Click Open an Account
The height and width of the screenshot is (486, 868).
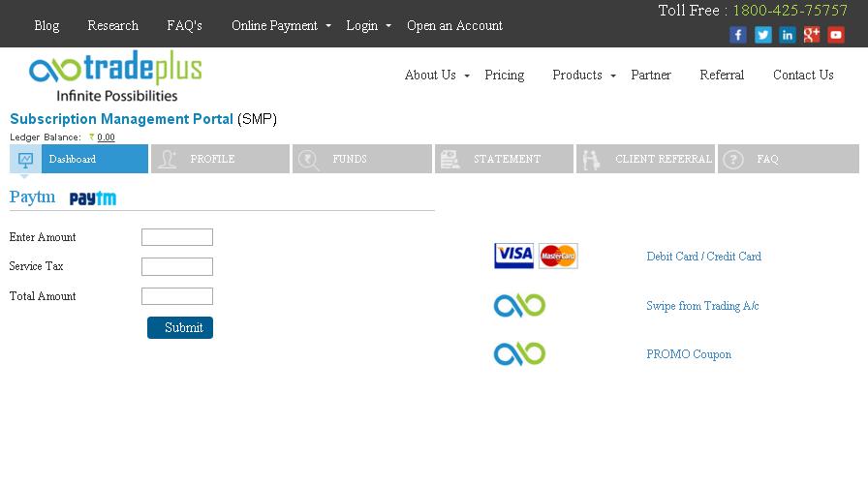click(454, 25)
